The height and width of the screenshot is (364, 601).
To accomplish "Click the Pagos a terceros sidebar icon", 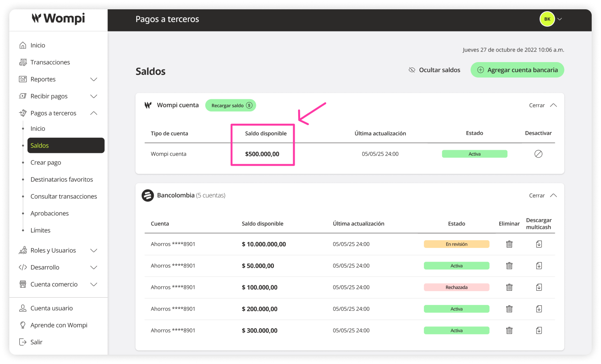I will (x=23, y=113).
